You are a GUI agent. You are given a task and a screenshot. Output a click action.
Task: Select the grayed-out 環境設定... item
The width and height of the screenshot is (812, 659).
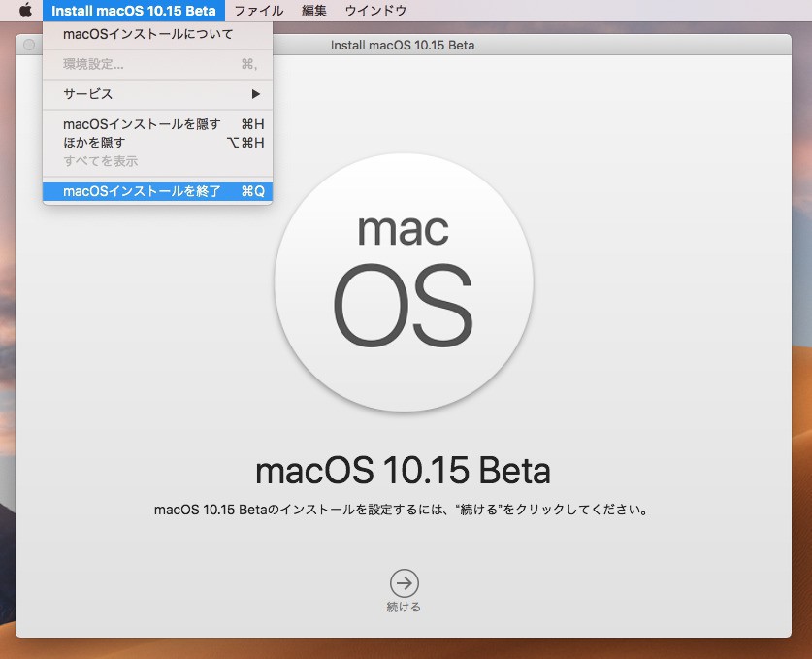[93, 64]
